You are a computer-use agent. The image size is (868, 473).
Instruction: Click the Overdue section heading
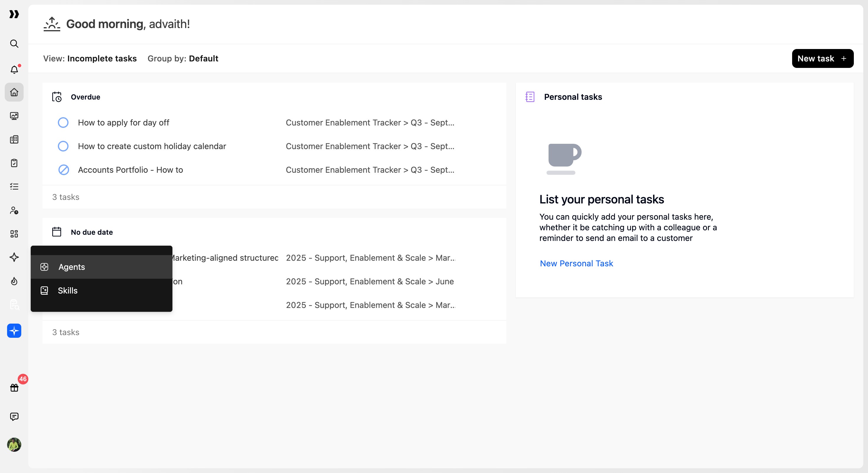[x=86, y=97]
